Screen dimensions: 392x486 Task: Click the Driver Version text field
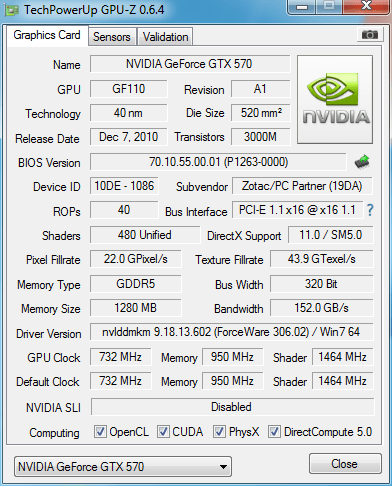[x=232, y=332]
